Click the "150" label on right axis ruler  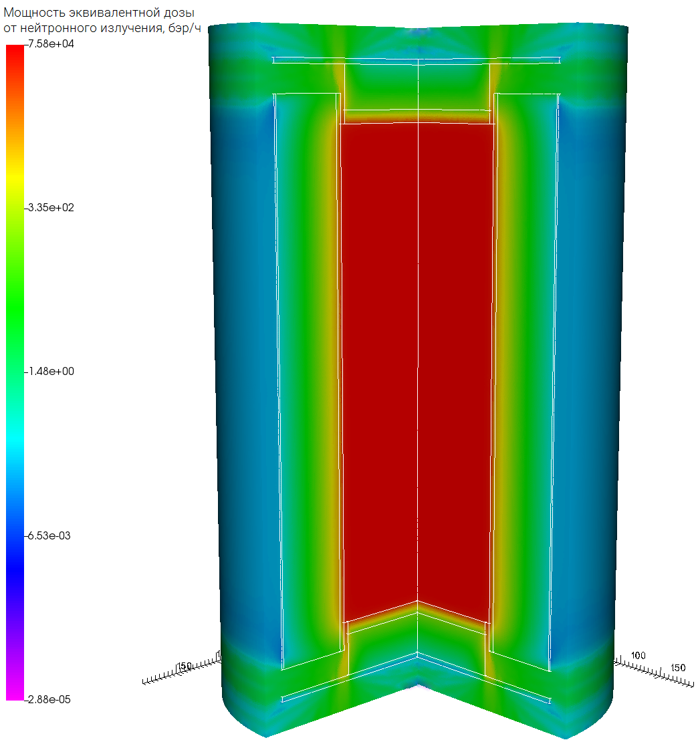678,668
